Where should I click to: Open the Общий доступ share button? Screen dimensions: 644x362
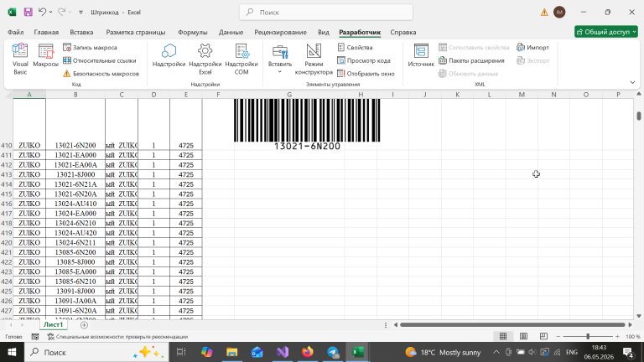(606, 32)
